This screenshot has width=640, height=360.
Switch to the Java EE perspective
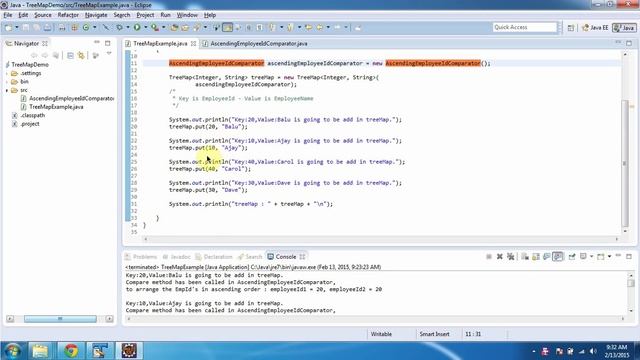[x=595, y=27]
